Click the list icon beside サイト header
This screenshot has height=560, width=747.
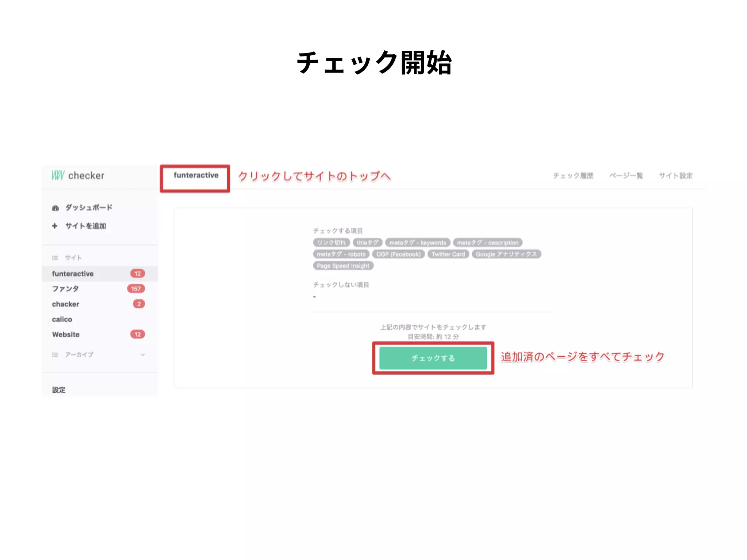[55, 258]
